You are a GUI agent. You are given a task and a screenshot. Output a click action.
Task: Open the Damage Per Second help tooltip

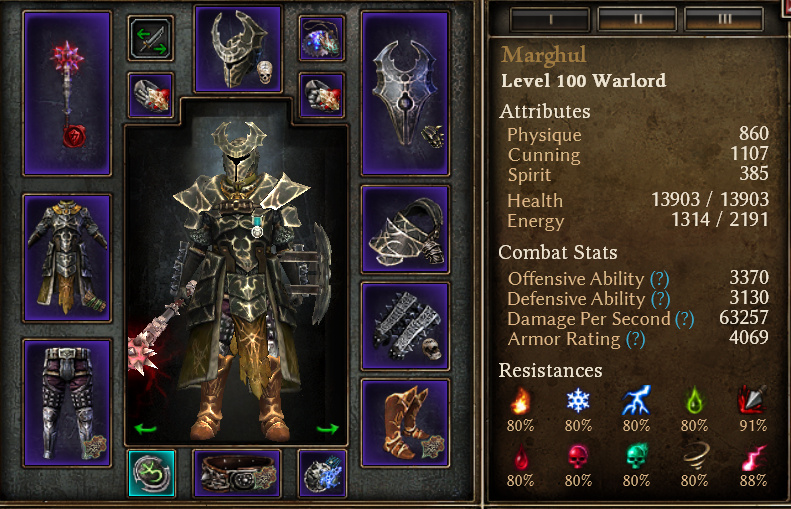(684, 319)
